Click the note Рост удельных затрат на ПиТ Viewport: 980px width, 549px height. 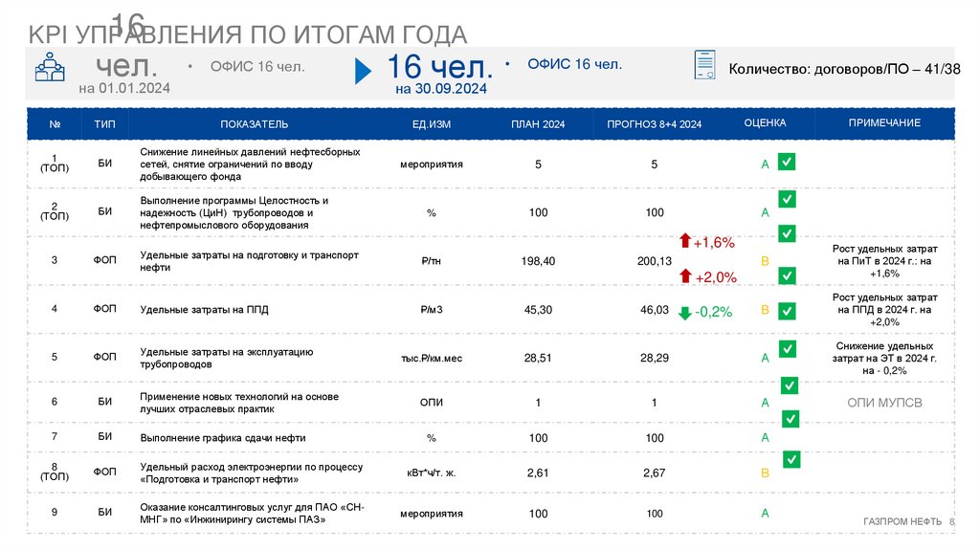pyautogui.click(x=884, y=261)
